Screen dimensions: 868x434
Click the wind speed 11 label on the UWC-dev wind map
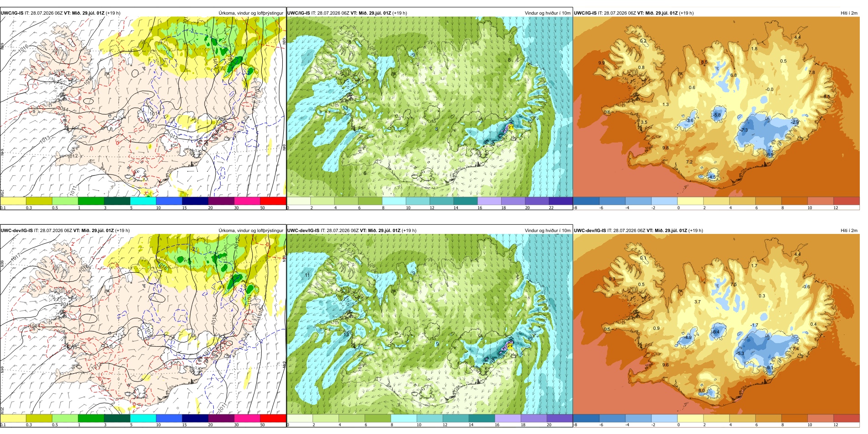307,275
